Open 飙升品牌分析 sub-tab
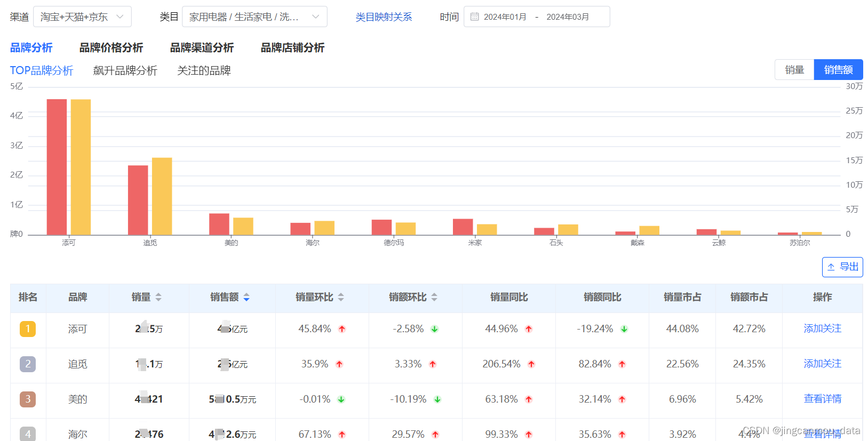 click(125, 70)
